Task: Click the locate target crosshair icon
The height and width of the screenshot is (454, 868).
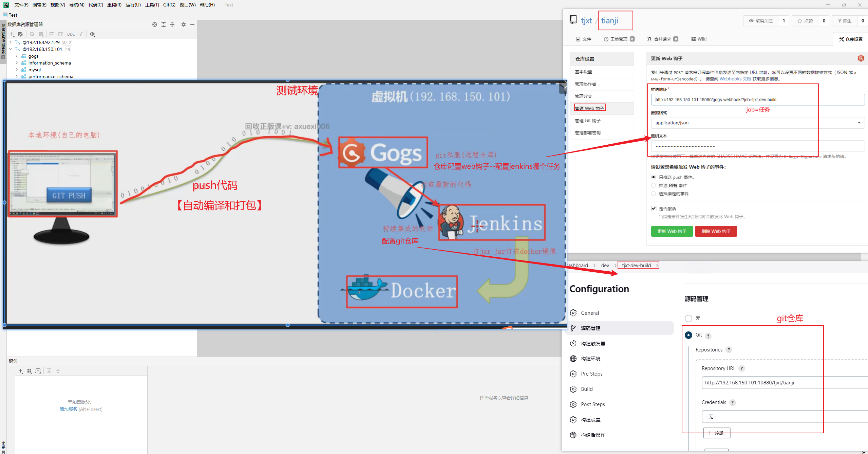Action: pos(155,24)
